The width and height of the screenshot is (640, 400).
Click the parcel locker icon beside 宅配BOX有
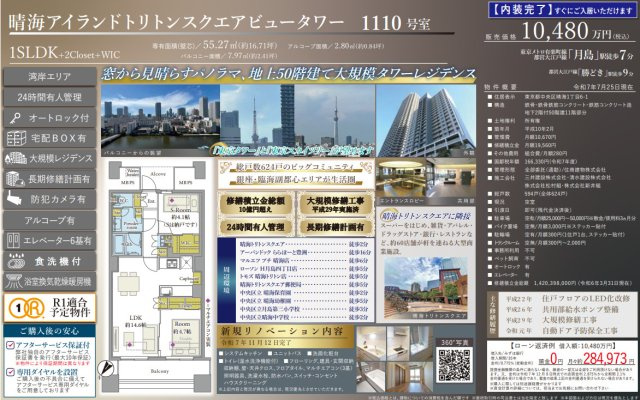(x=16, y=139)
